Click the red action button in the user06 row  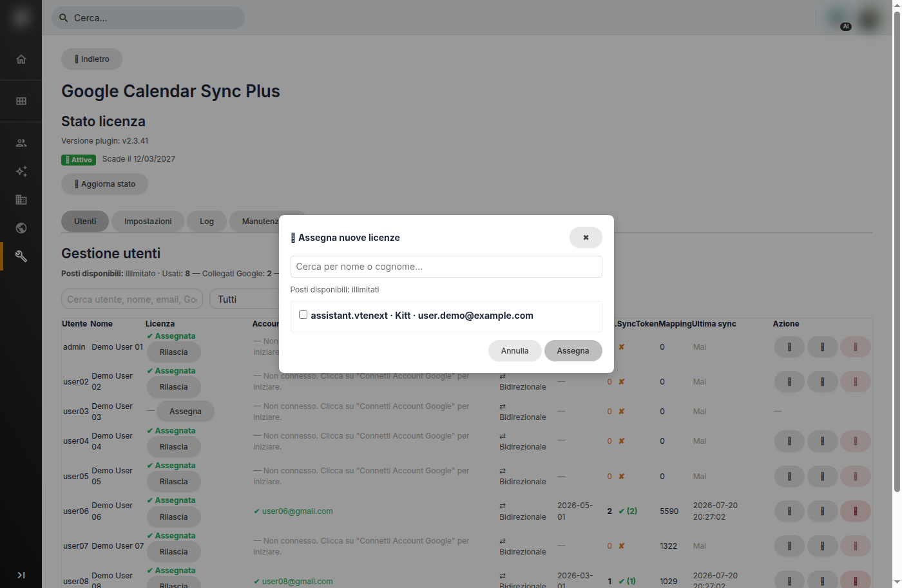856,511
